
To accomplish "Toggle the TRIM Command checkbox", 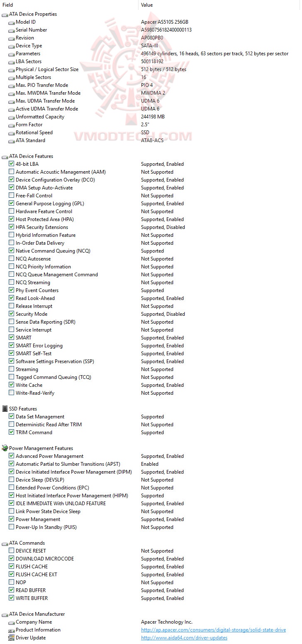I will [12, 433].
